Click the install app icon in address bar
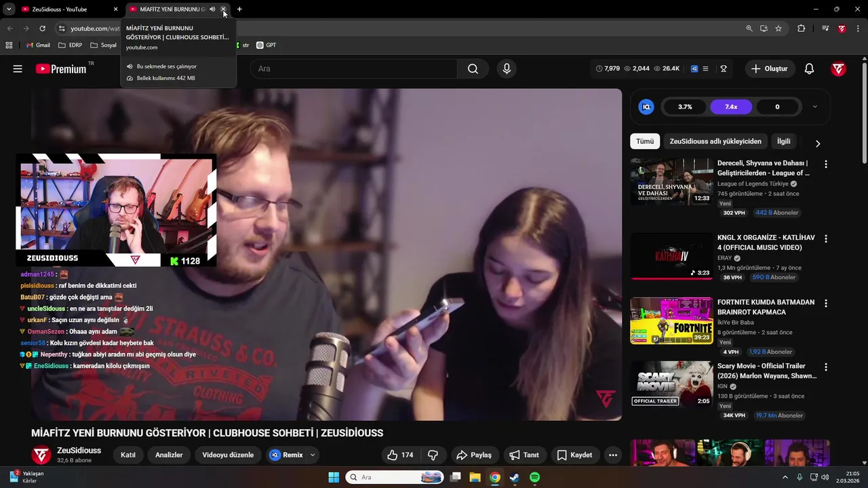868x488 pixels. click(764, 28)
